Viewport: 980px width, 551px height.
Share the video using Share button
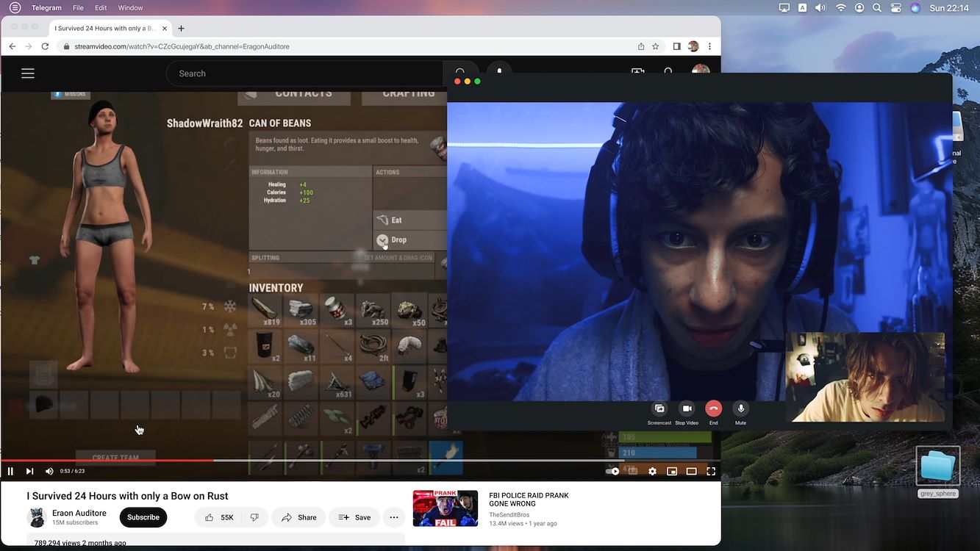298,517
